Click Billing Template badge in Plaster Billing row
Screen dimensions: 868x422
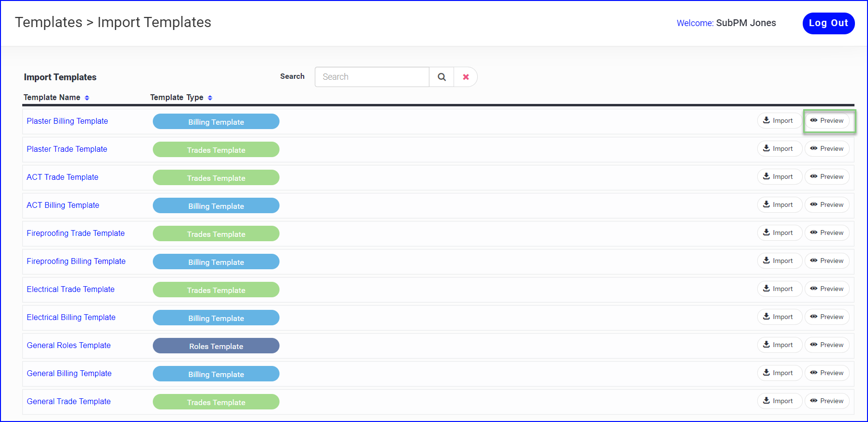pyautogui.click(x=216, y=121)
